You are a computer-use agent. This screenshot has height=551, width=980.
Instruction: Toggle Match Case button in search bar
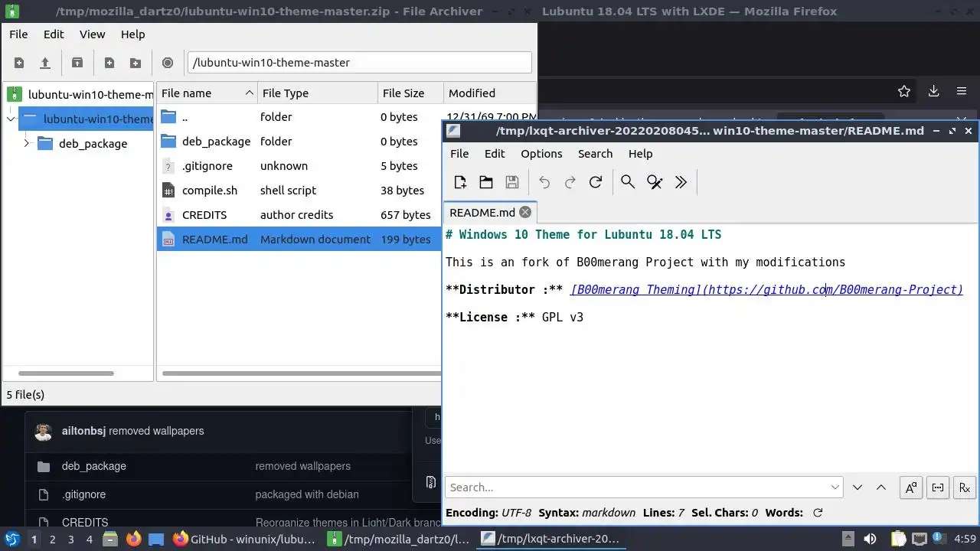[x=910, y=487]
